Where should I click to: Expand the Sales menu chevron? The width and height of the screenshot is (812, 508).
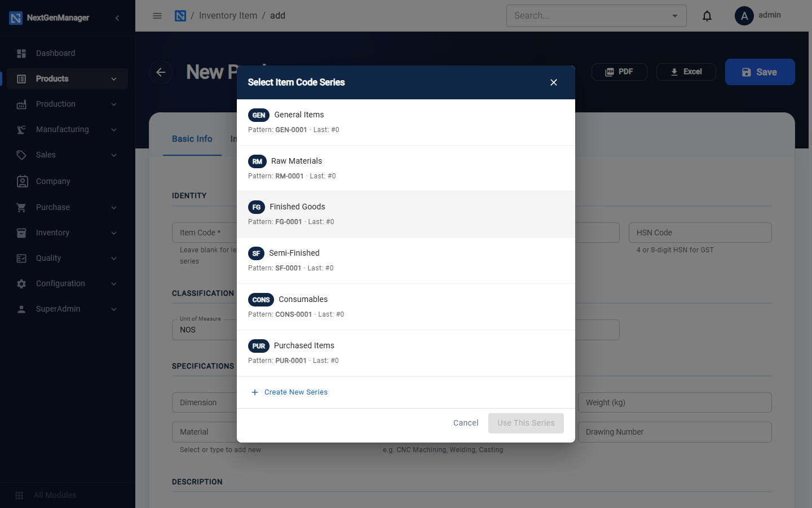click(x=114, y=155)
